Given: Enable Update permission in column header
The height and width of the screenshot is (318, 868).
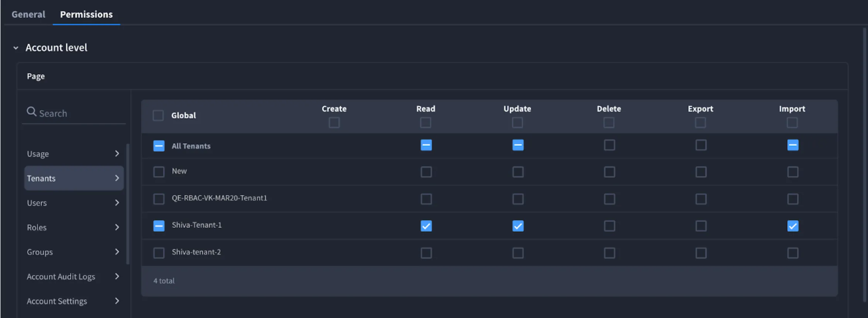Looking at the screenshot, I should (517, 122).
